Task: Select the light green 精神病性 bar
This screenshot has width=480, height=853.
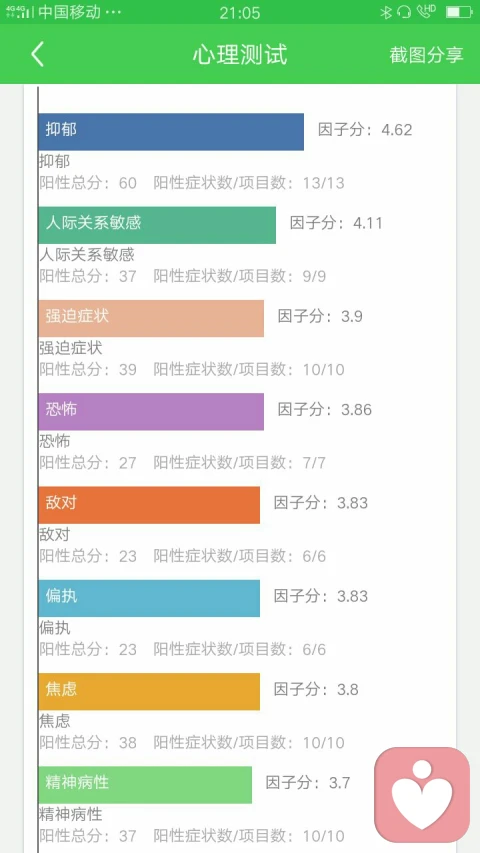Action: point(145,785)
